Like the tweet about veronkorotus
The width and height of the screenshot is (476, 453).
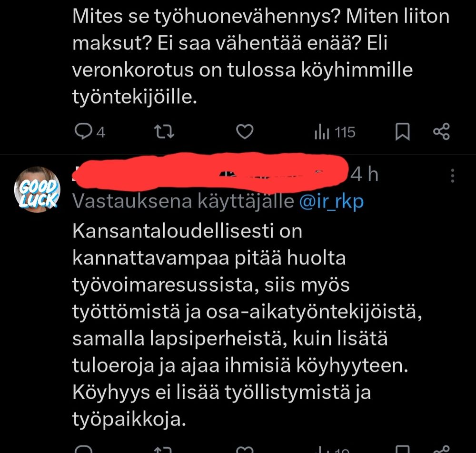pyautogui.click(x=245, y=132)
